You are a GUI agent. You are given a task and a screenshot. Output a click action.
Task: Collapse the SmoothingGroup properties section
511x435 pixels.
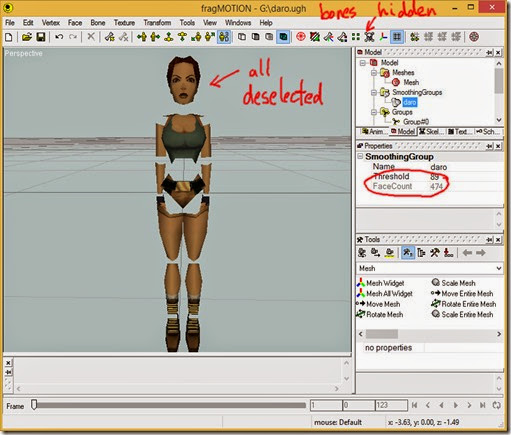click(360, 156)
